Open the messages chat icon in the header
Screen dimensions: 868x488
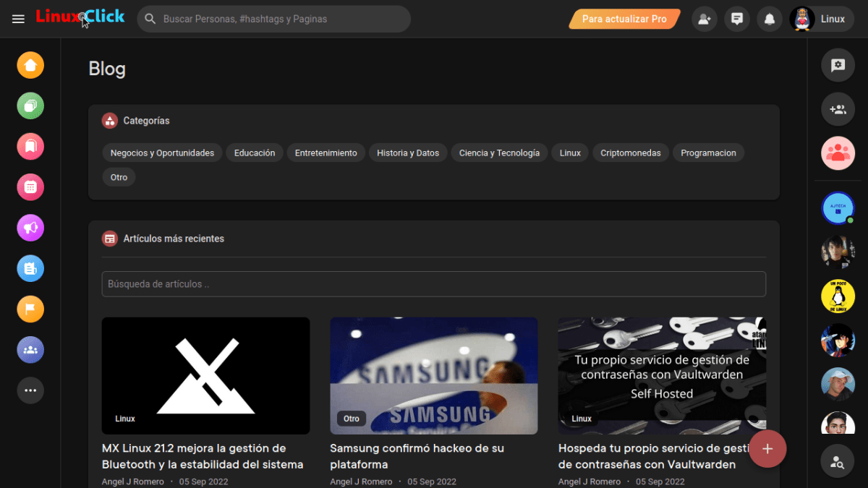coord(737,19)
